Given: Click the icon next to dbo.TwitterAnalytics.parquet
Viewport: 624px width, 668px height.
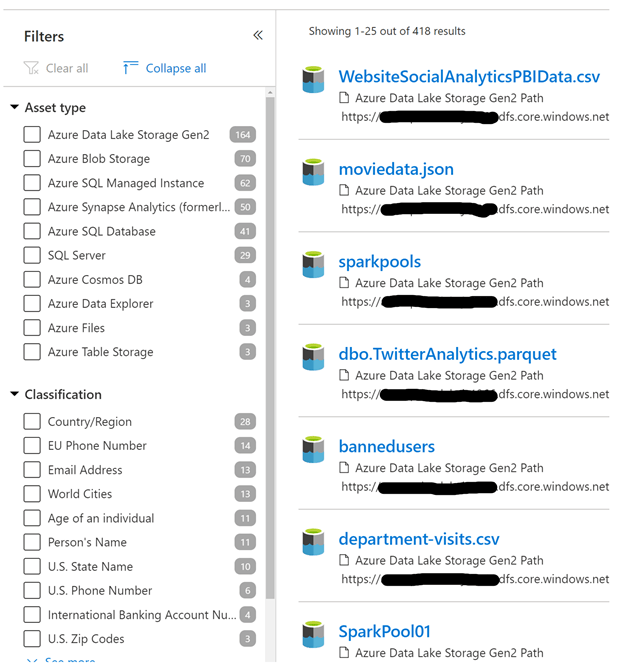Looking at the screenshot, I should pyautogui.click(x=313, y=357).
